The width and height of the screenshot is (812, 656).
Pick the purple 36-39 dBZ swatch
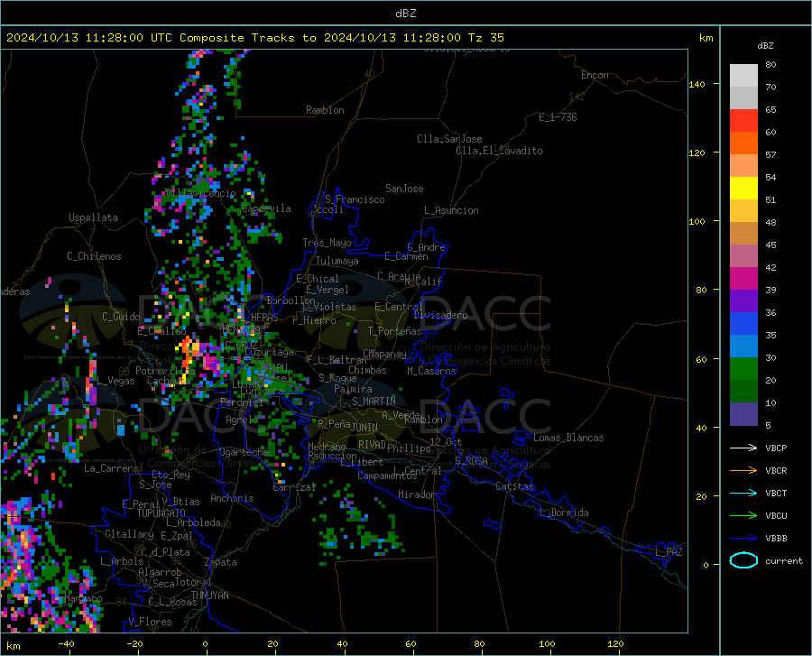743,301
